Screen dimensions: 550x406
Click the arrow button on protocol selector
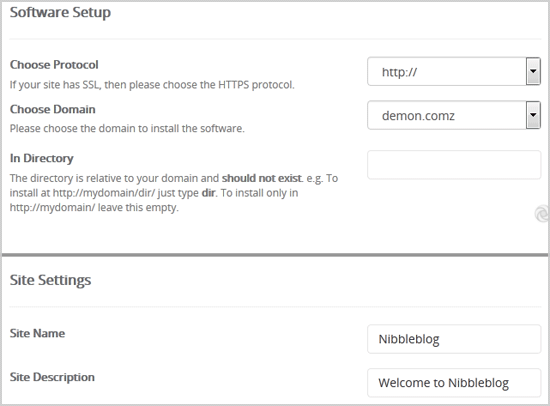point(533,71)
